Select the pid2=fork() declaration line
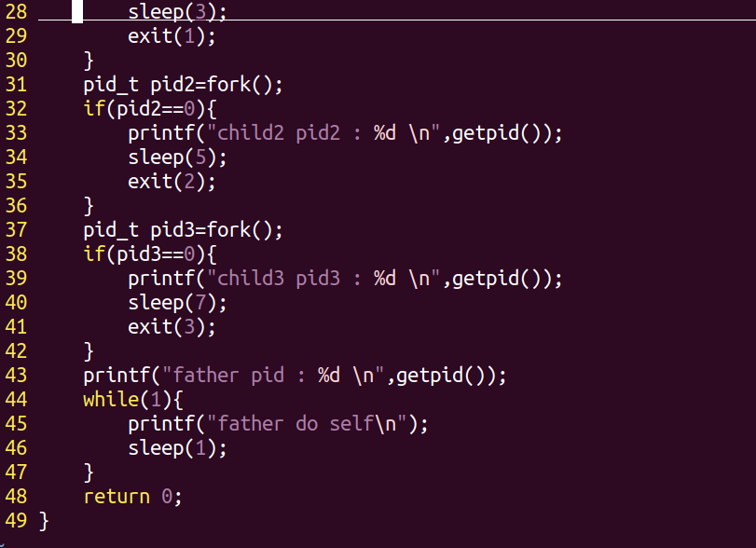 [x=183, y=85]
